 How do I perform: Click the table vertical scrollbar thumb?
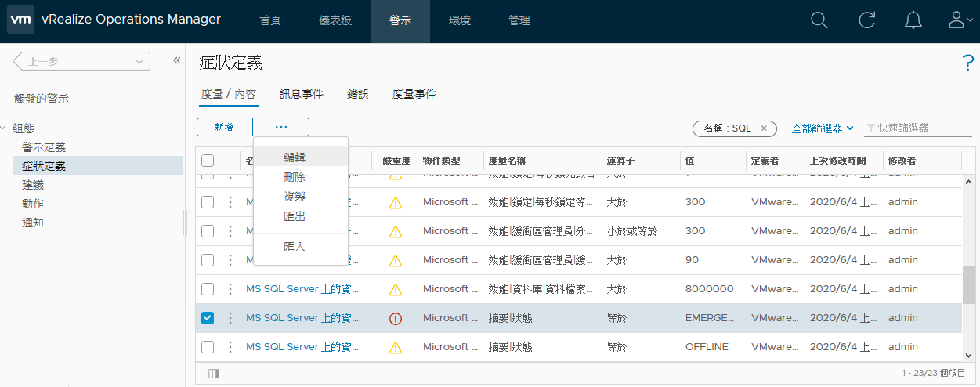969,284
